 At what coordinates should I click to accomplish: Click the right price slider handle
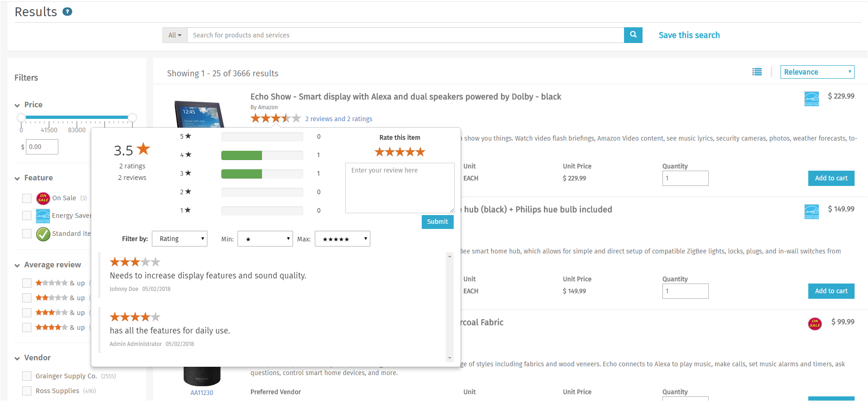point(132,117)
